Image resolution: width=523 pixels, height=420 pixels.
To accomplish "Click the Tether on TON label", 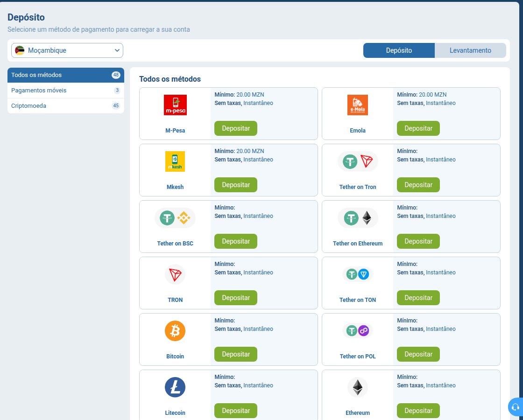I will [x=358, y=300].
